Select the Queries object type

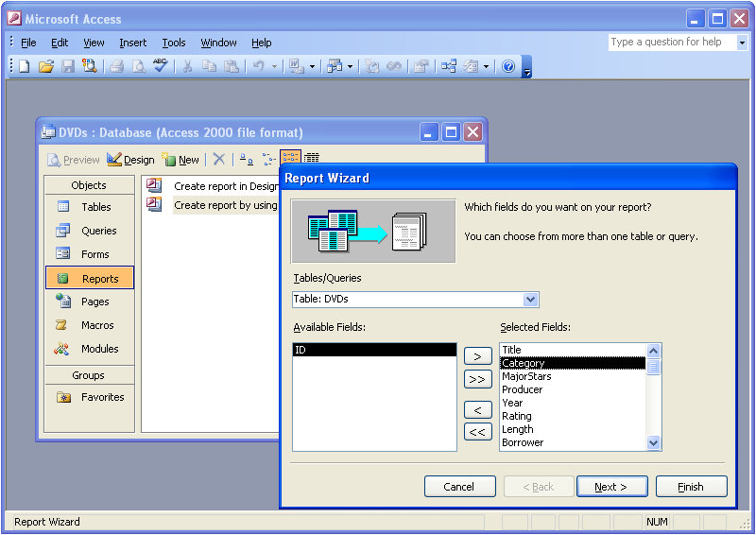(90, 231)
